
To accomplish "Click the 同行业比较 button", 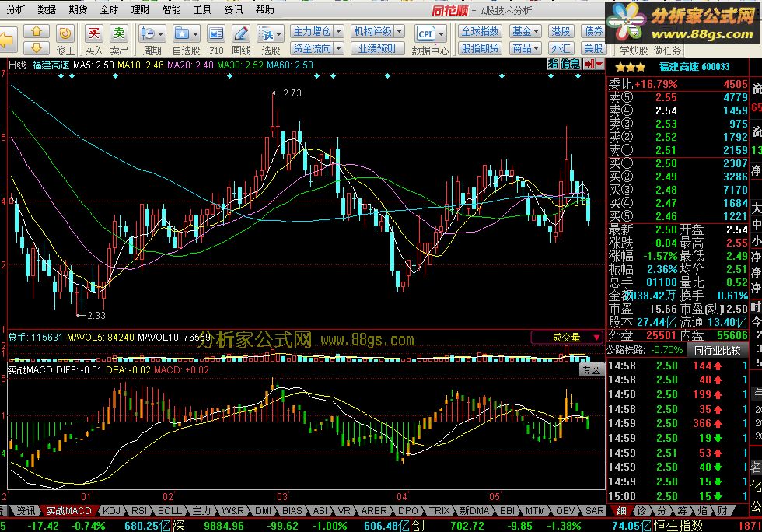I will tap(717, 350).
